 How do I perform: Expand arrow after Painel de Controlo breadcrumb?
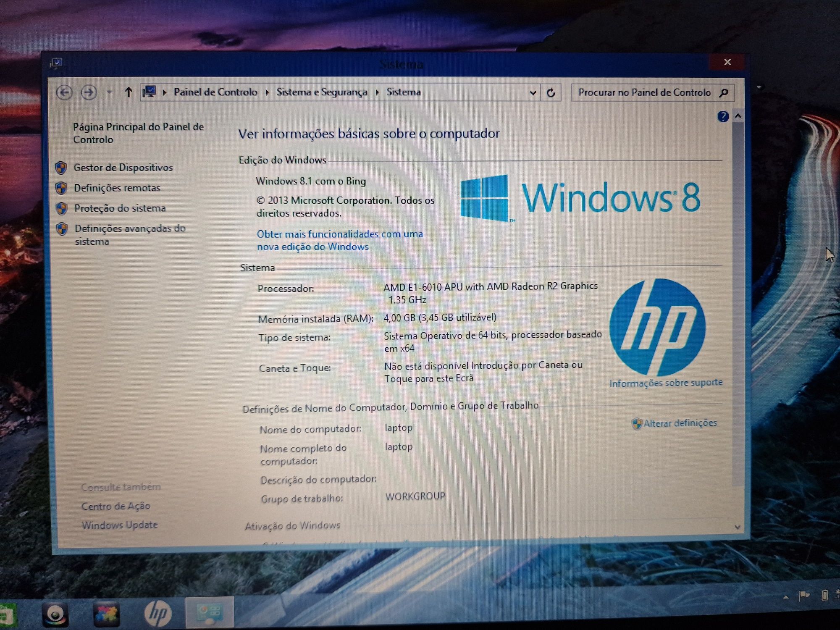coord(267,92)
